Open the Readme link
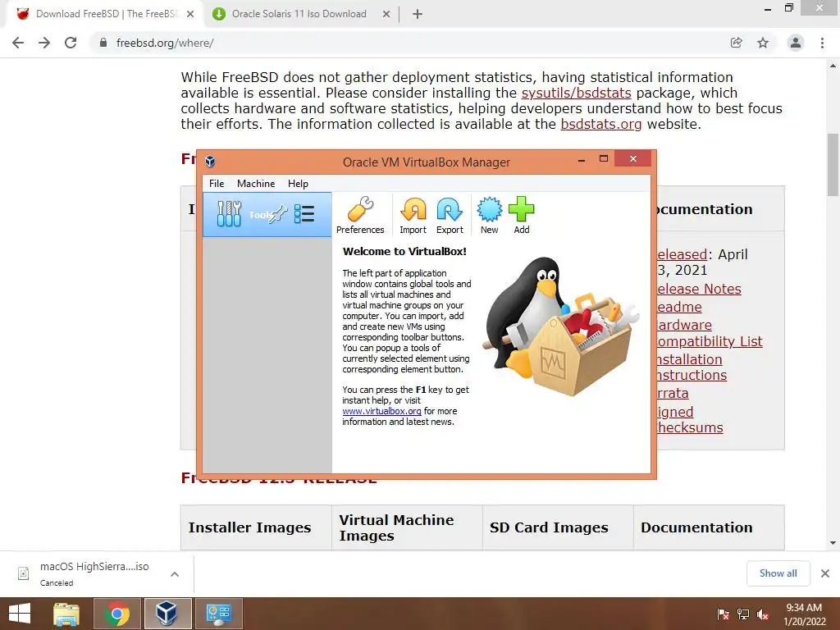 pos(679,307)
